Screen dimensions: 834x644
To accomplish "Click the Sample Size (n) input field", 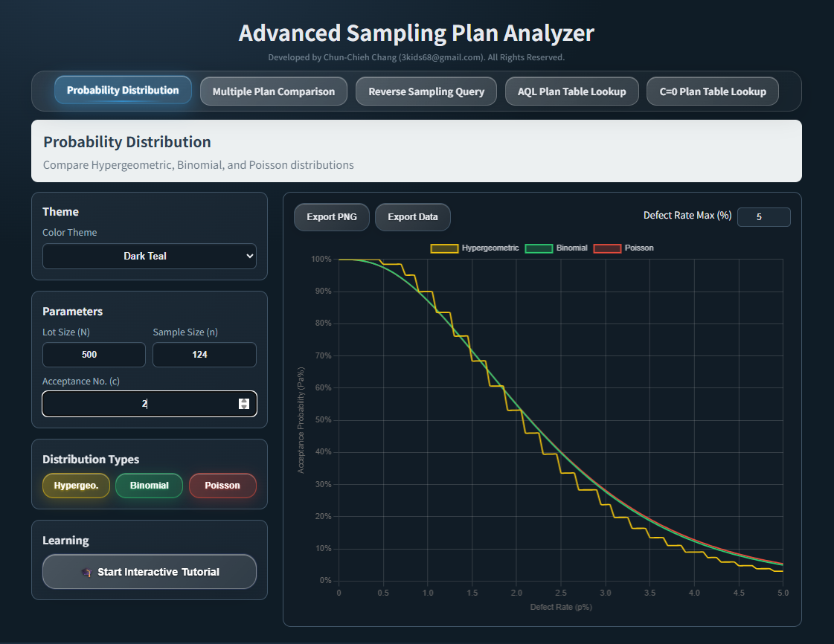I will [x=204, y=355].
